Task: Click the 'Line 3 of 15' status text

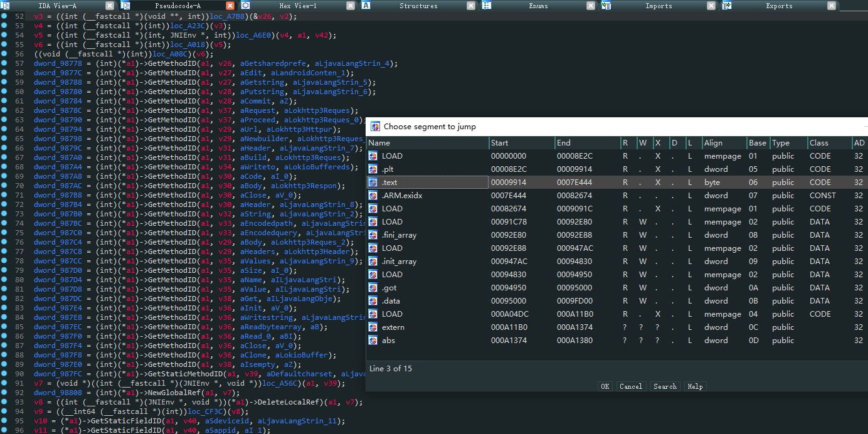Action: click(x=391, y=368)
